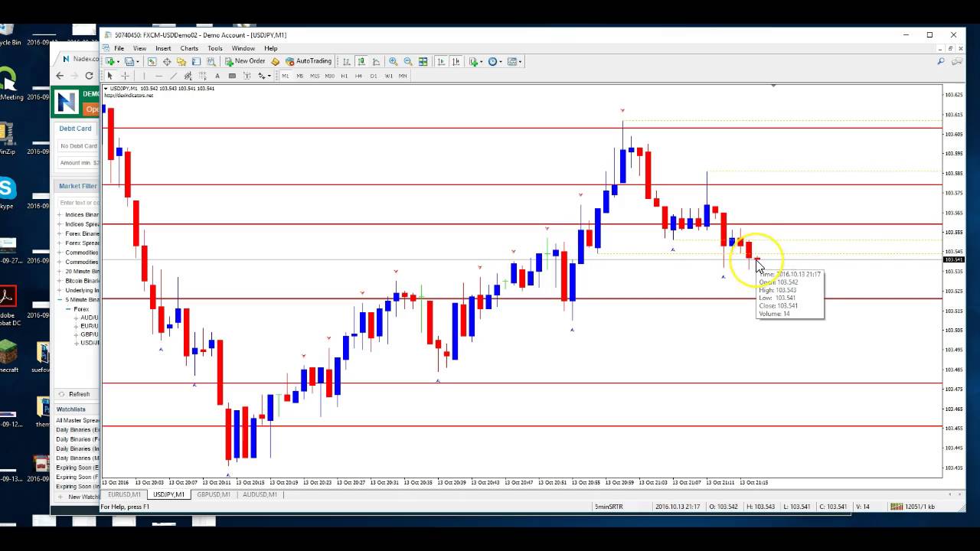Set timeframe to H1
980x551 pixels.
click(345, 76)
